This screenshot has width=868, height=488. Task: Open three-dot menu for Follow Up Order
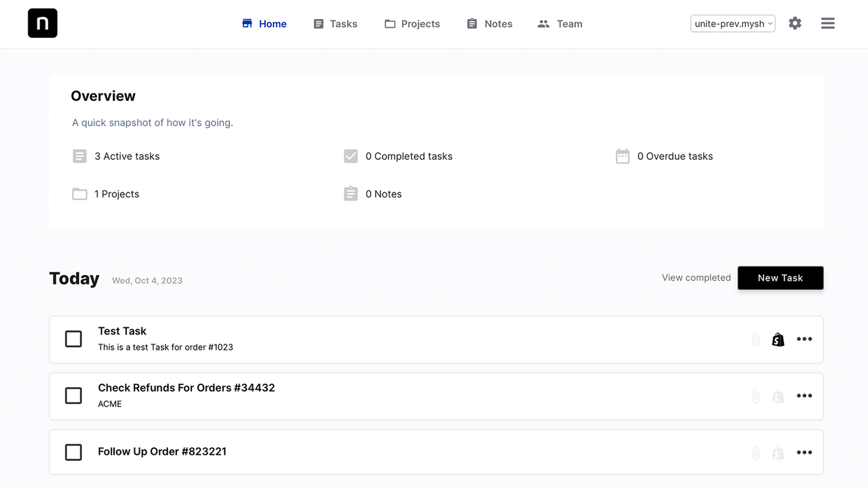click(804, 453)
